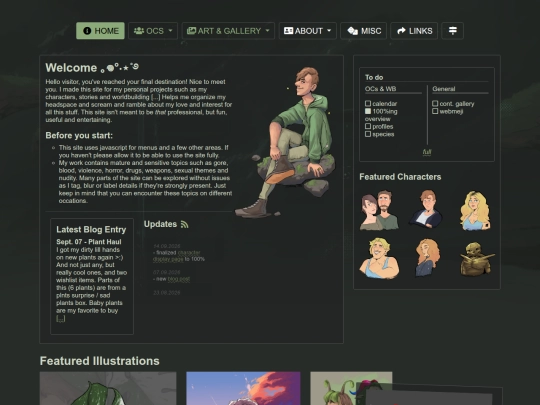540x405 pixels.
Task: Open the green-haired character featured illustration
Action: click(351, 388)
